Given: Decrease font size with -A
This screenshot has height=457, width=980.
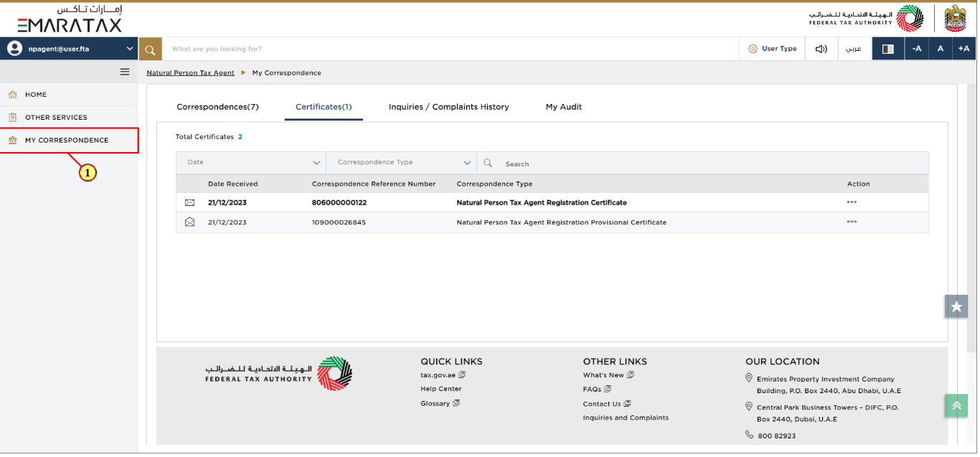Looking at the screenshot, I should click(916, 49).
